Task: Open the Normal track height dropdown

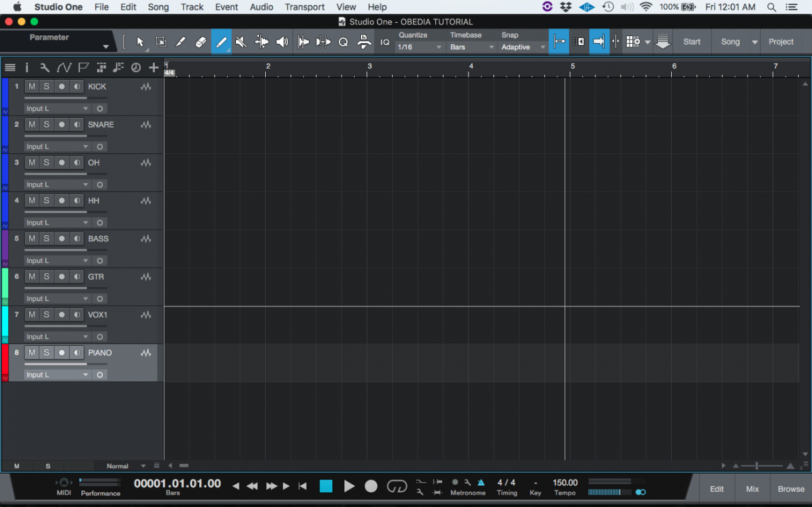Action: (126, 466)
